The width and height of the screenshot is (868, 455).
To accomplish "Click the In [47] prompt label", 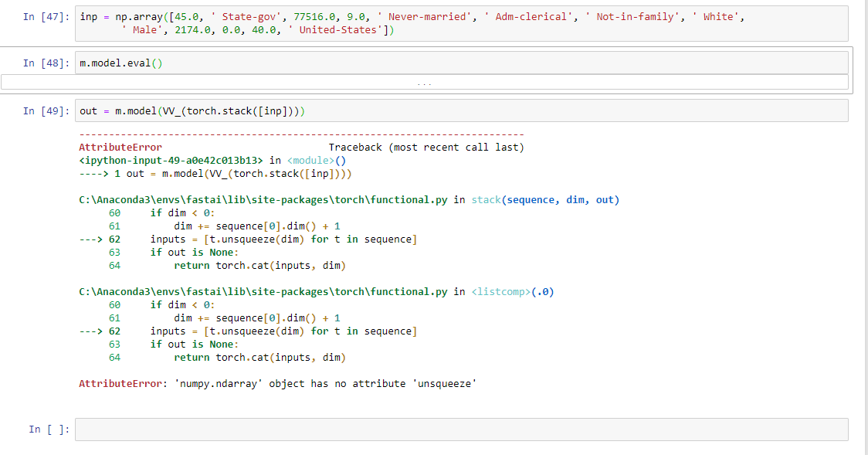I will point(45,17).
